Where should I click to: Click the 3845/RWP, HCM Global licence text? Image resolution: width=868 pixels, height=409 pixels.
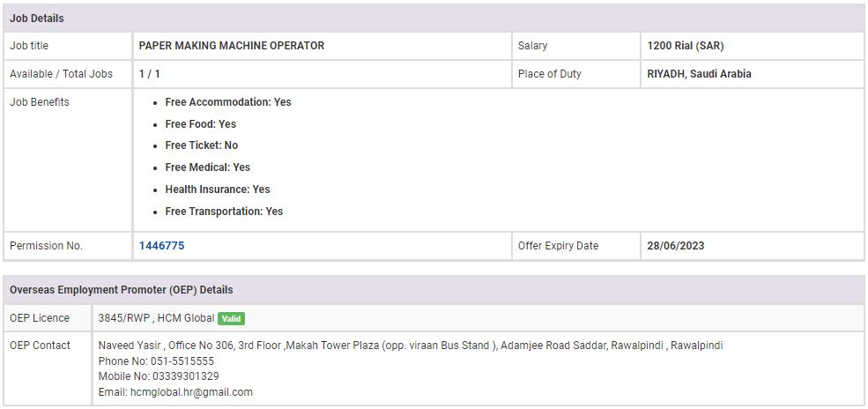pos(156,318)
